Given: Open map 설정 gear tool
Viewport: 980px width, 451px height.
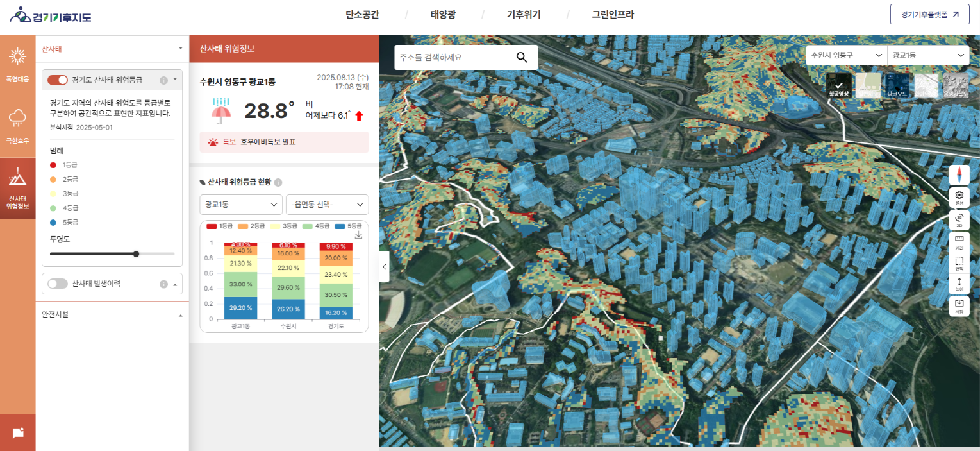Looking at the screenshot, I should (x=959, y=198).
